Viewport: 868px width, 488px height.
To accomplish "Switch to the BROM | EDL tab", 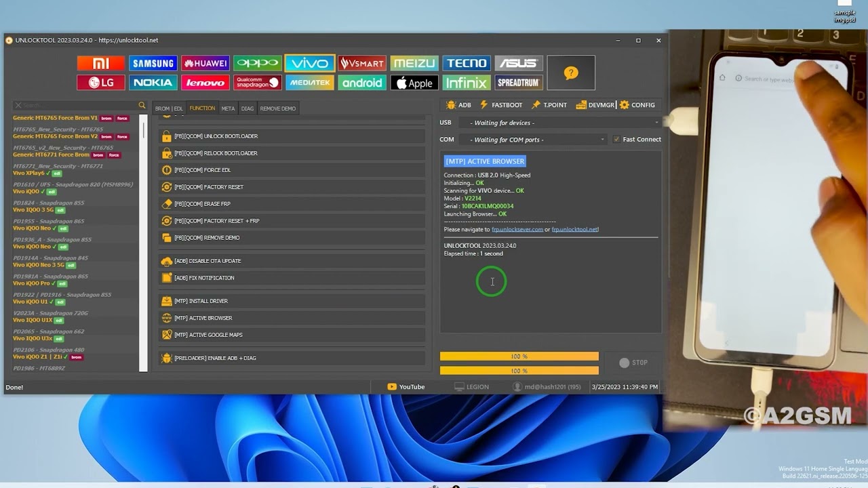I will point(169,108).
